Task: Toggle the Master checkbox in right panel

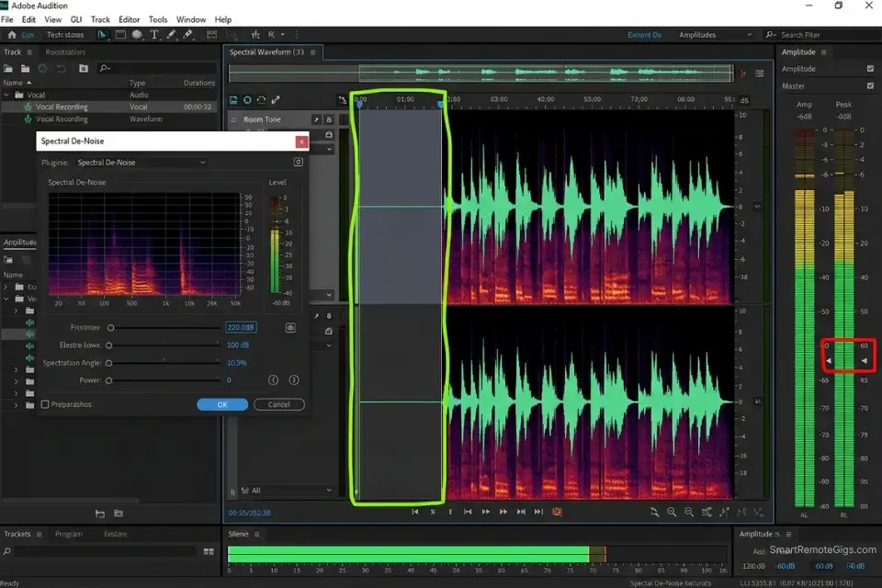Action: [x=870, y=86]
